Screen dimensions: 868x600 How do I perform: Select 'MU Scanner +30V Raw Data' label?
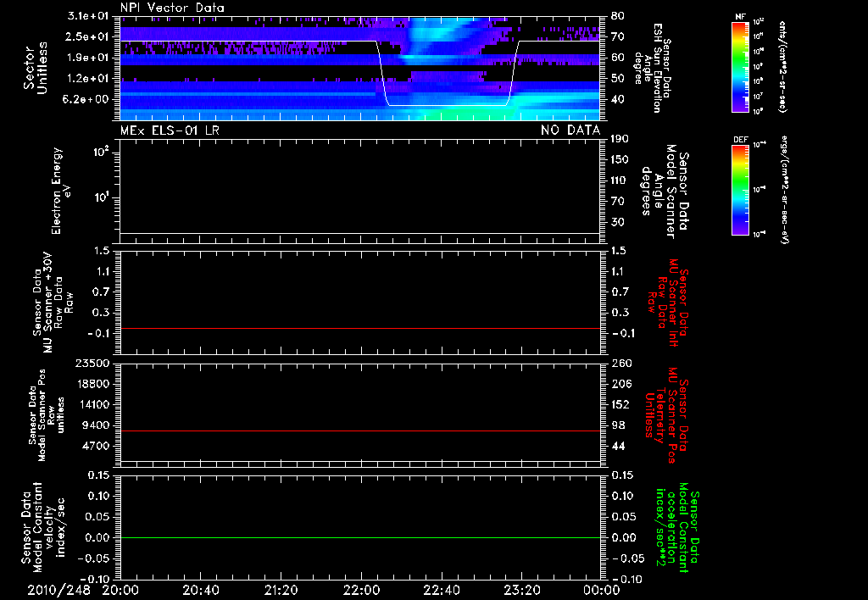(x=53, y=303)
